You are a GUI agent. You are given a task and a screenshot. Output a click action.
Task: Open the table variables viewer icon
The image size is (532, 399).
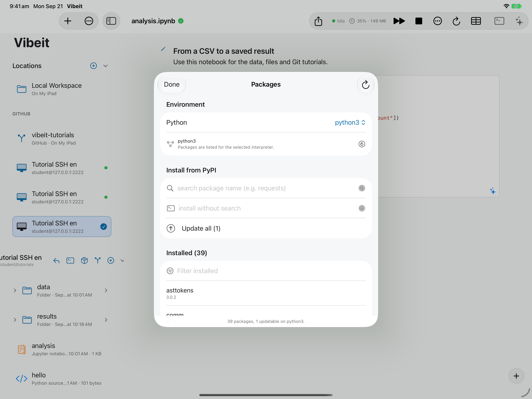(x=476, y=21)
